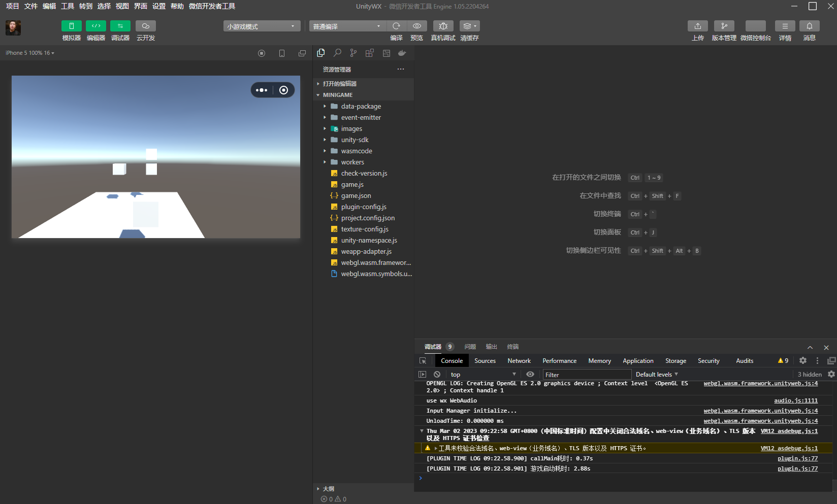Image resolution: width=837 pixels, height=504 pixels.
Task: Expand the open editors (打开的编辑器) section
Action: pos(363,84)
